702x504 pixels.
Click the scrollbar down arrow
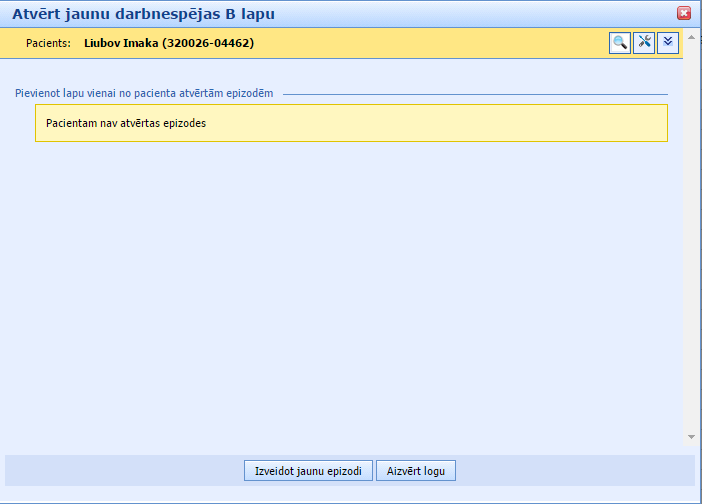[x=690, y=437]
